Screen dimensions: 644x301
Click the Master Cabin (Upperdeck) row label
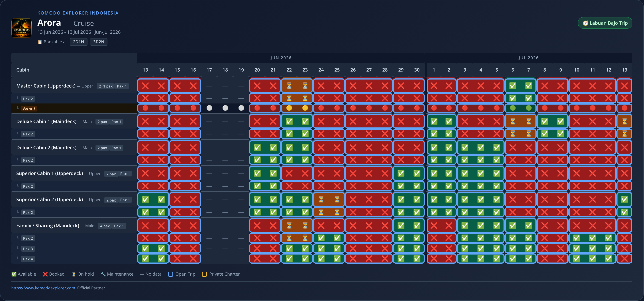(x=46, y=86)
